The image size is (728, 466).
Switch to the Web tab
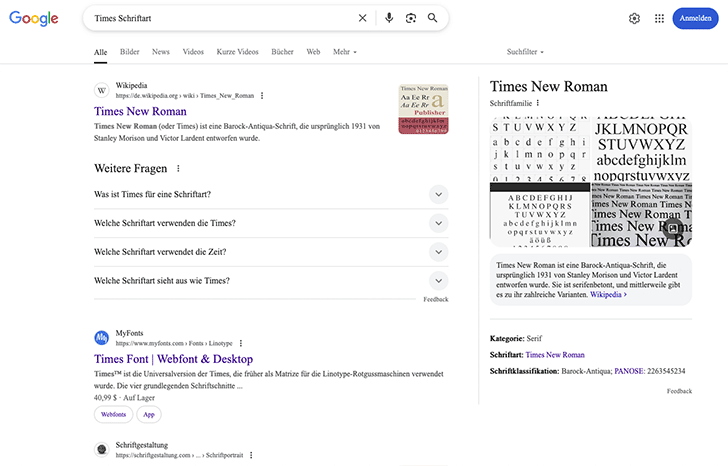pyautogui.click(x=313, y=52)
